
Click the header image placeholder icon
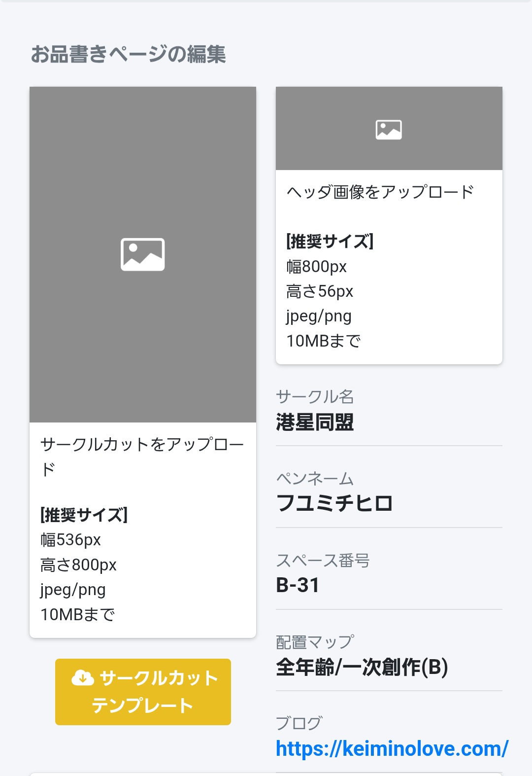click(389, 130)
